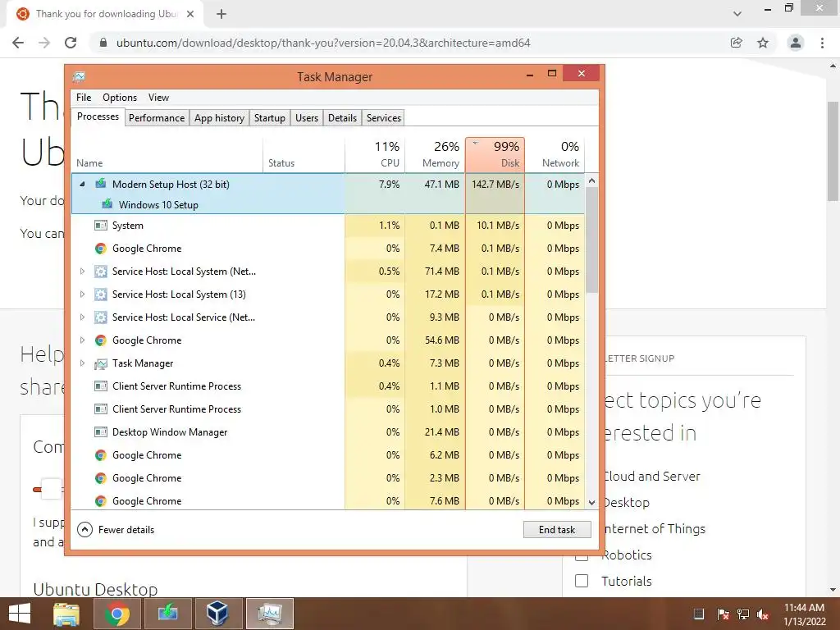The width and height of the screenshot is (840, 630).
Task: Open VirtualBox from the taskbar
Action: point(218,614)
